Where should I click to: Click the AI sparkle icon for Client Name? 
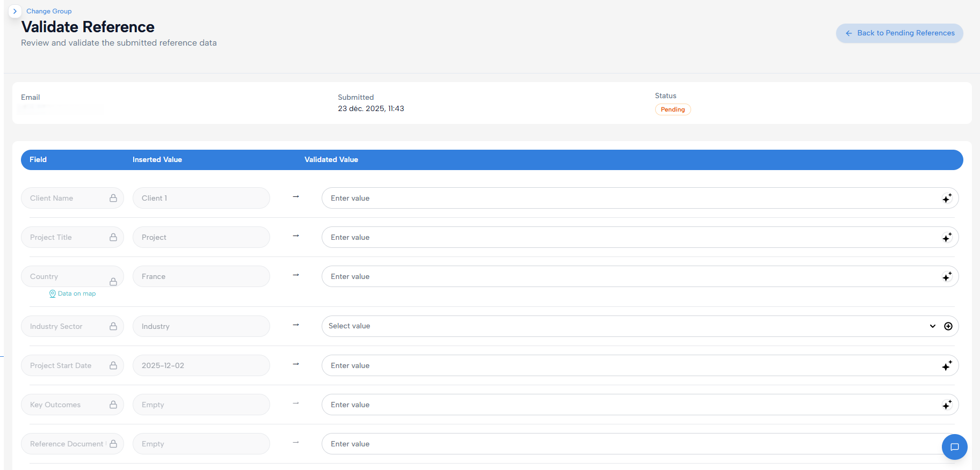(947, 199)
